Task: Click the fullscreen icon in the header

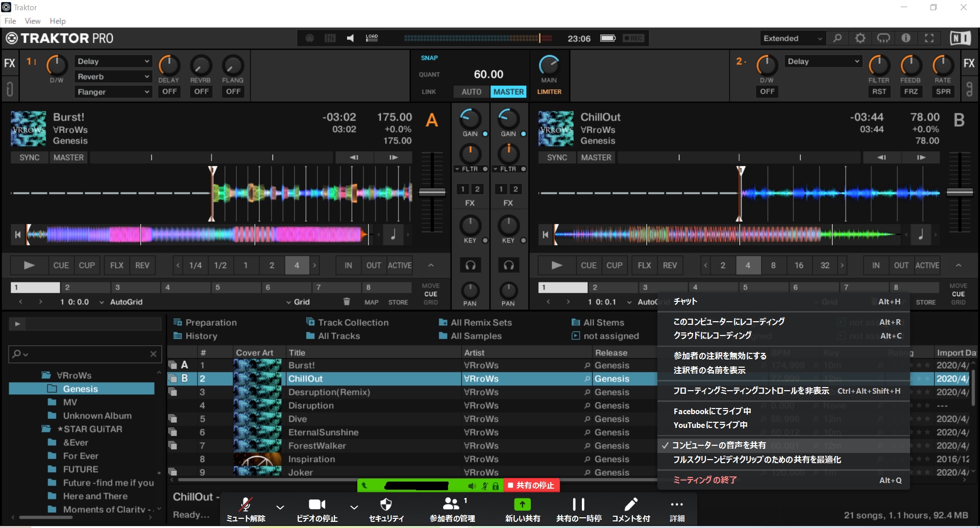Action: pos(929,38)
